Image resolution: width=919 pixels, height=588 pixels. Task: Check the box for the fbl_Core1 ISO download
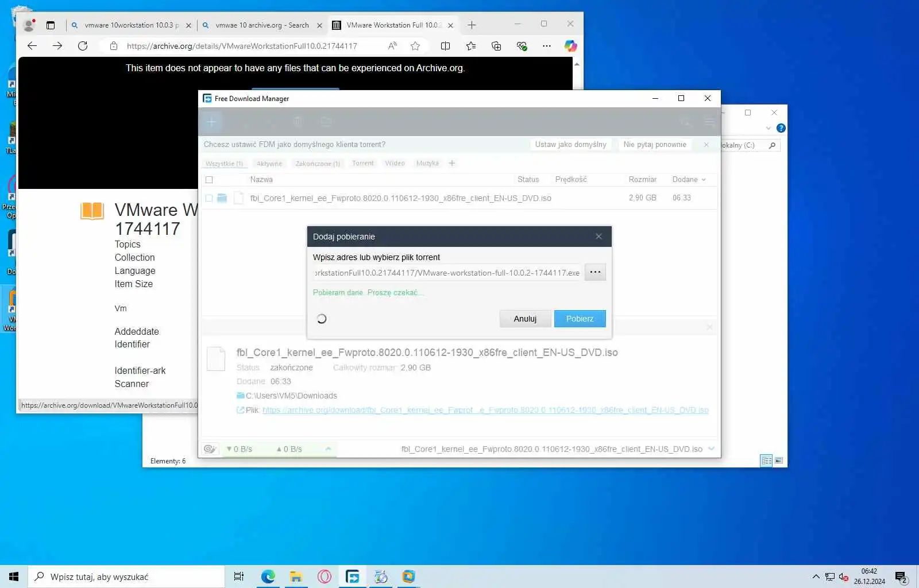209,198
